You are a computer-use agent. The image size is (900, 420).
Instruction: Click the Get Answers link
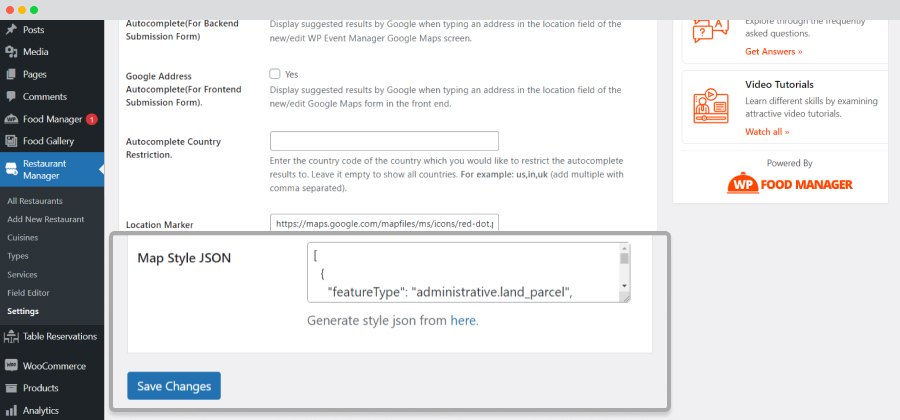pos(774,52)
